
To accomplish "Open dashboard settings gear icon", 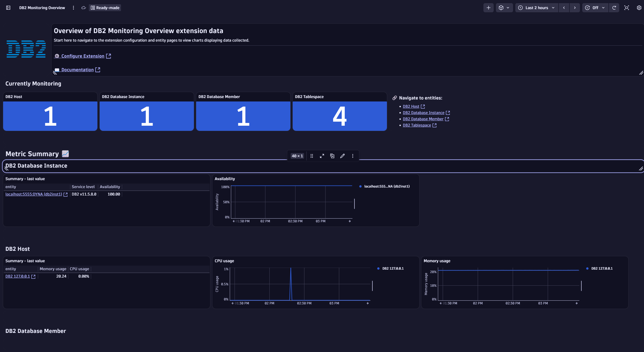I will tap(639, 8).
